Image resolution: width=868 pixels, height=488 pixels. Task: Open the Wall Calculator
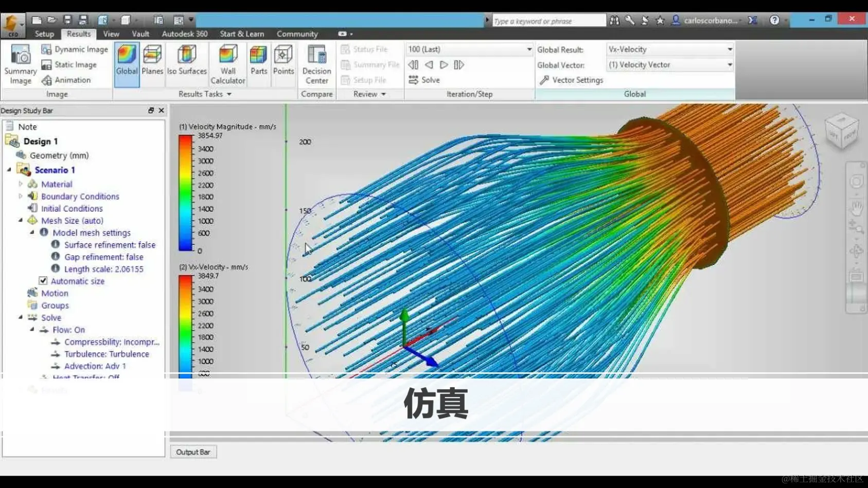(x=228, y=65)
